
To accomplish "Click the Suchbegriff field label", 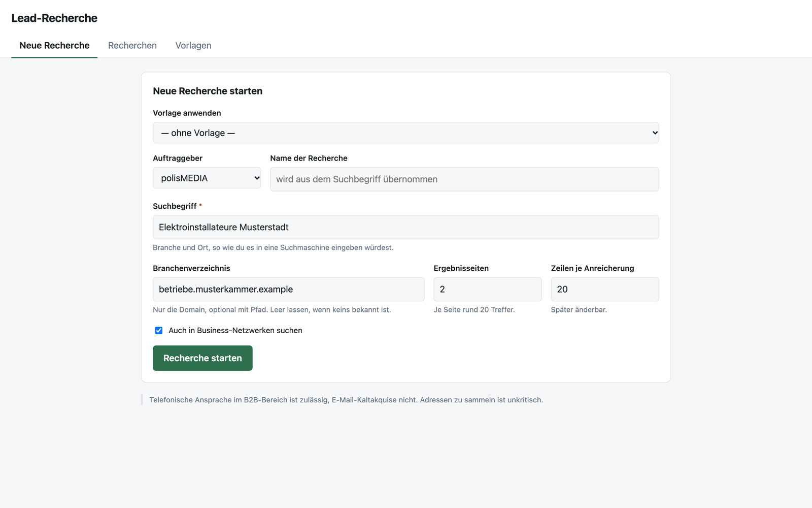I will click(175, 206).
